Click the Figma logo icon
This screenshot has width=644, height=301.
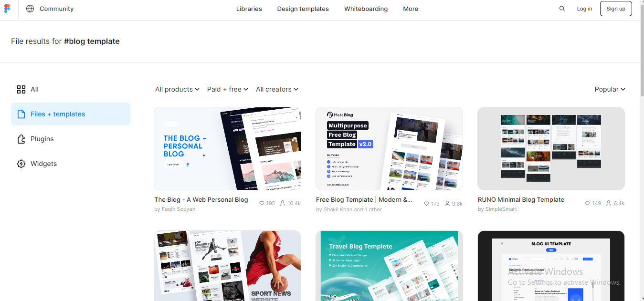[x=7, y=9]
